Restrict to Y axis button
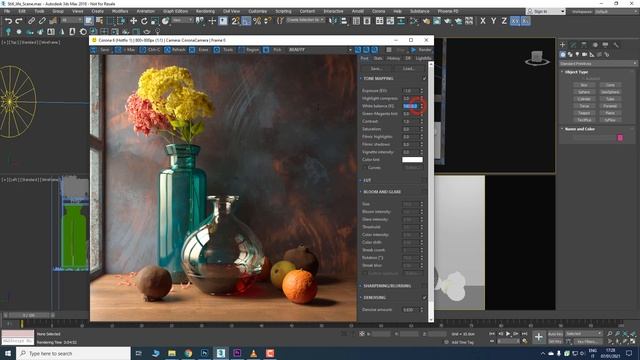The image size is (640, 360). (x=493, y=20)
